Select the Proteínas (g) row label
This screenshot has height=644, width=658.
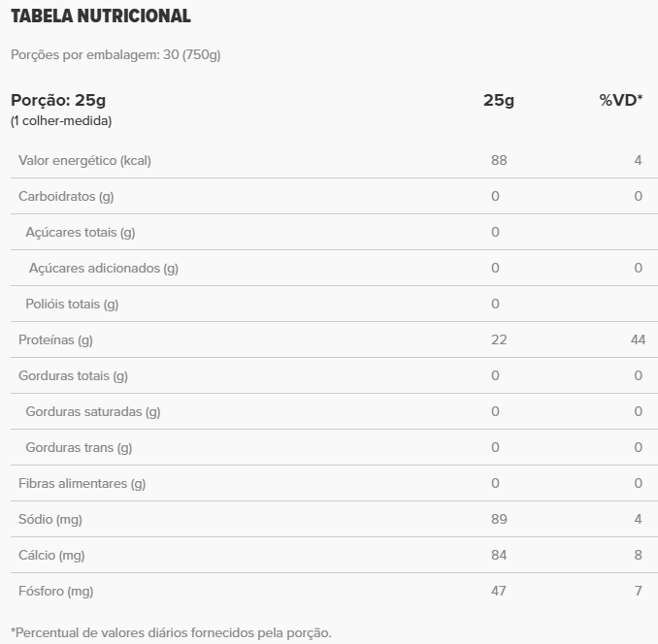point(55,339)
